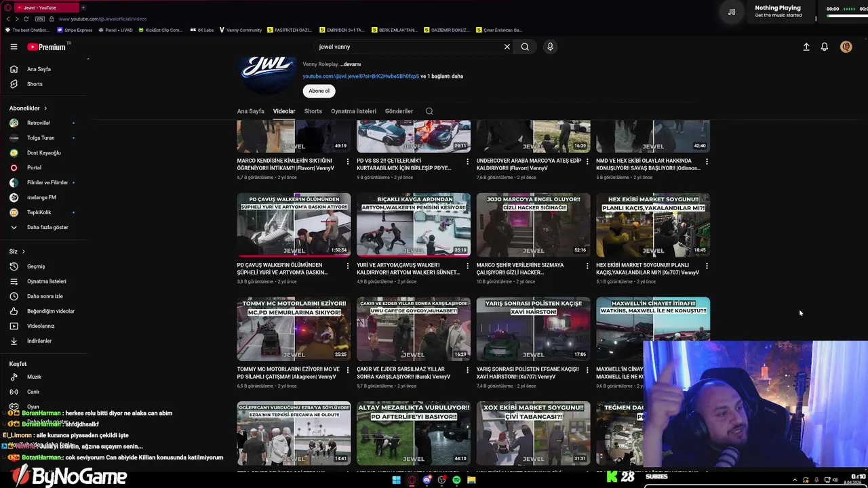Open more options for YURİ VE ARTYOM video

click(x=467, y=266)
